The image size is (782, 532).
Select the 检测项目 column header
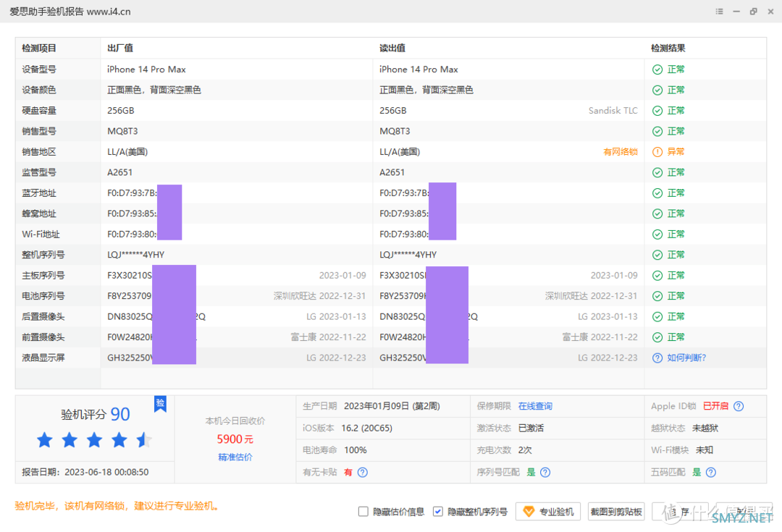[x=39, y=48]
